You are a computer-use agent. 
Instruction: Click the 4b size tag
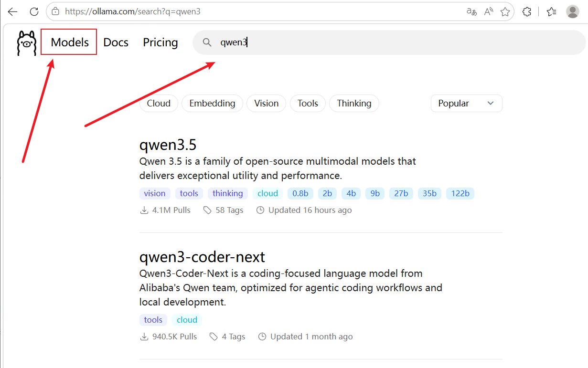[x=351, y=193]
